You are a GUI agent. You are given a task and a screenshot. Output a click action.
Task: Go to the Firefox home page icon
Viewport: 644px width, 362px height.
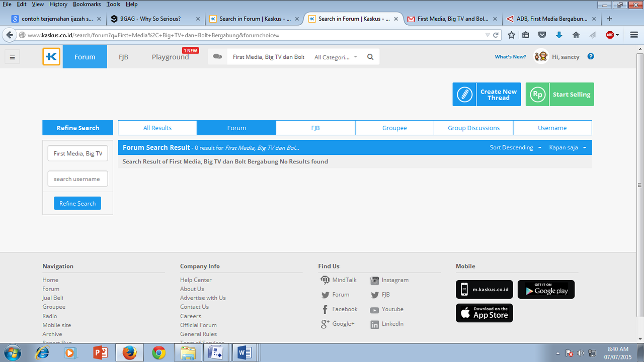[x=576, y=35]
